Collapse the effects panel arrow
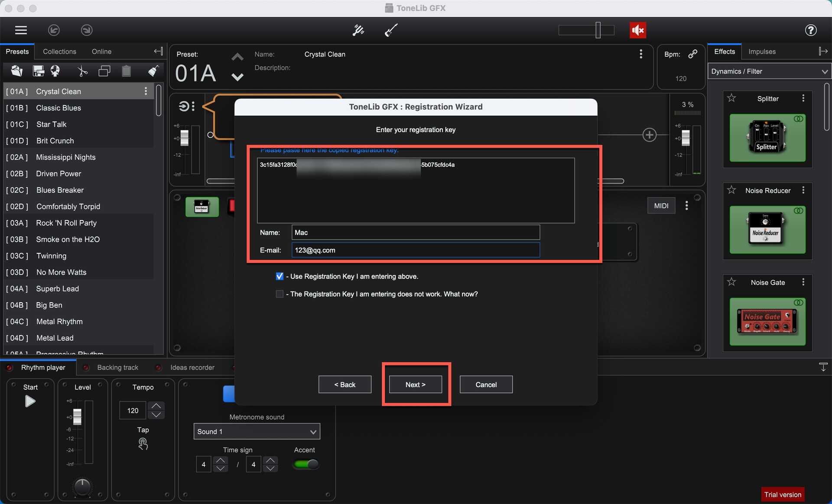The height and width of the screenshot is (504, 832). click(823, 51)
